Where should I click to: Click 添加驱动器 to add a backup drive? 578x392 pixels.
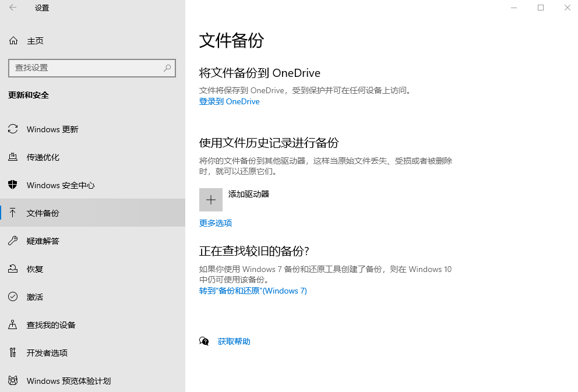211,199
